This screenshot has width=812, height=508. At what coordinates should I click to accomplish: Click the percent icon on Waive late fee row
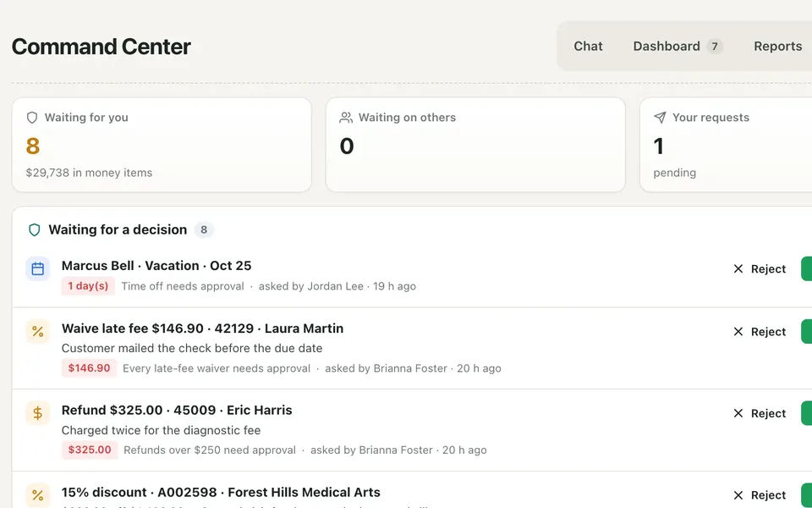click(38, 331)
